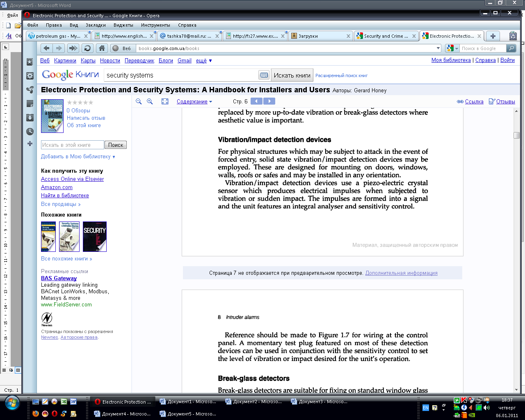Switch to the Security and Crime tab
This screenshot has height=420, width=525.
tap(386, 36)
